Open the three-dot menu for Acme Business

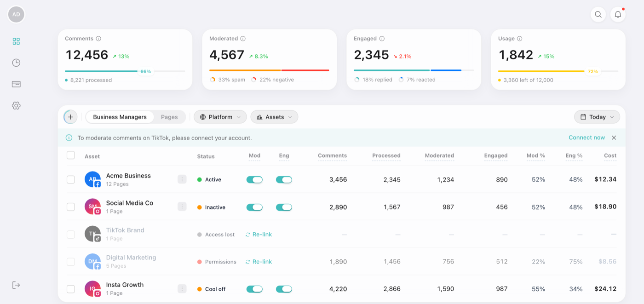point(182,179)
